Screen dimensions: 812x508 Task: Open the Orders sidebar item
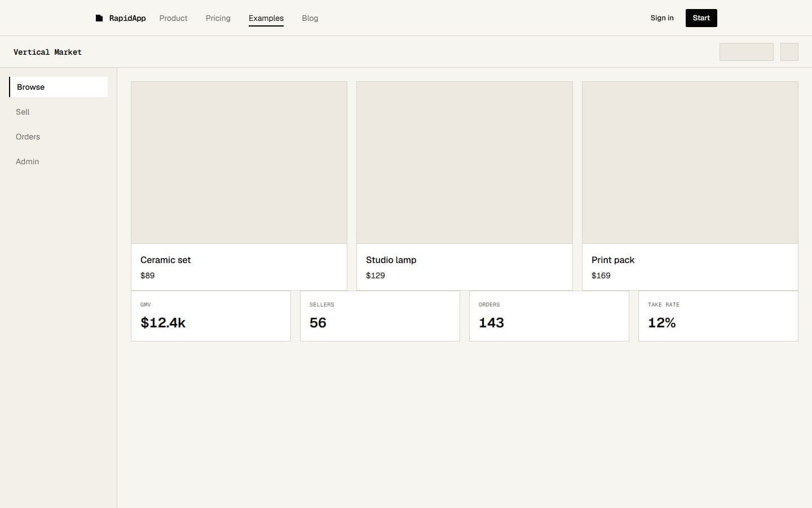[59, 137]
